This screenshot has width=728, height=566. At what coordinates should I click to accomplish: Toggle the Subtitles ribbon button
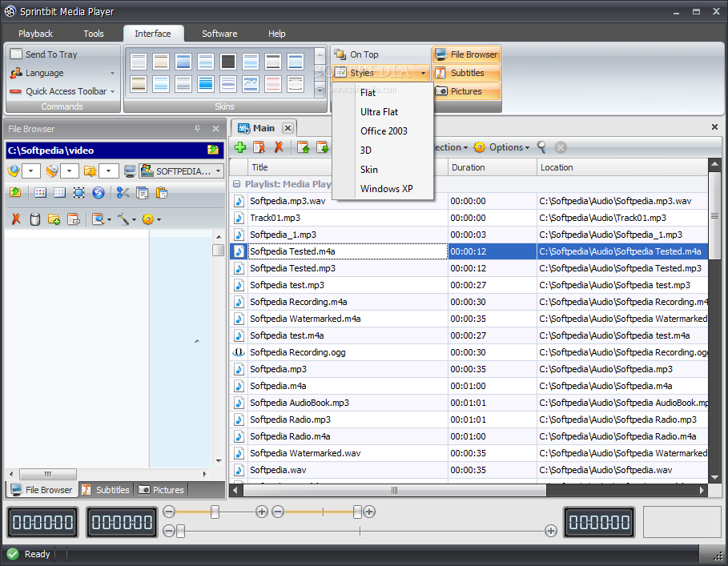click(x=467, y=73)
